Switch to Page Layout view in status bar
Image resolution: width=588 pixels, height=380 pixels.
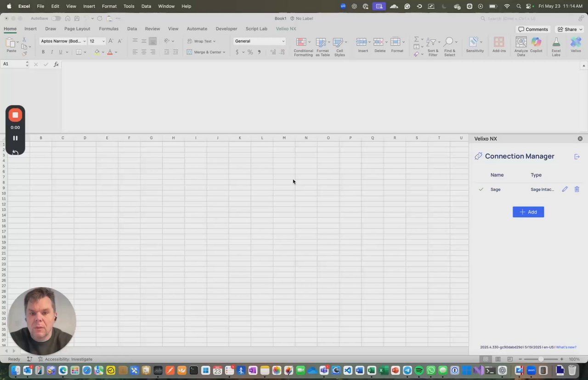pos(498,359)
